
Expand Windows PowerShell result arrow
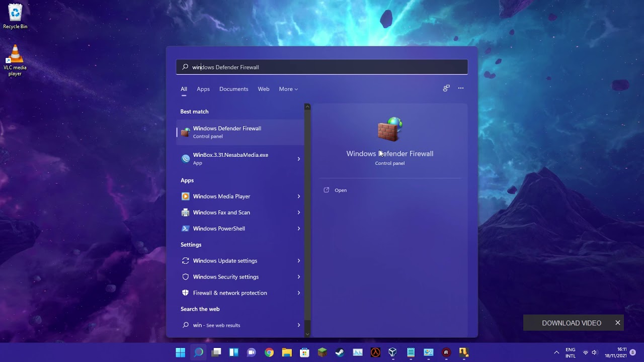coord(298,229)
